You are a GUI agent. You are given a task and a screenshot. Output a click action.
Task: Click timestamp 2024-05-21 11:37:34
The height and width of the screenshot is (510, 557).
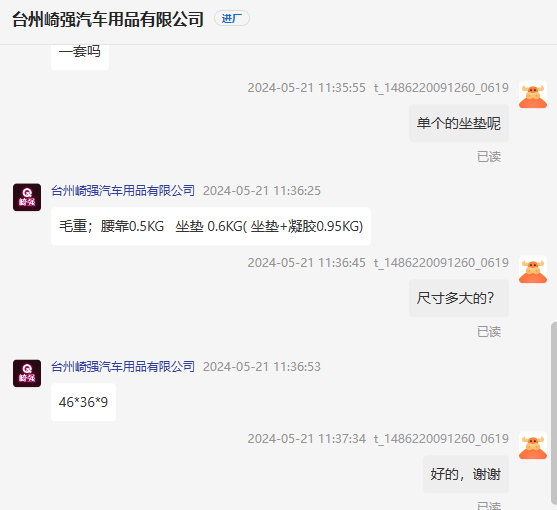(x=307, y=439)
